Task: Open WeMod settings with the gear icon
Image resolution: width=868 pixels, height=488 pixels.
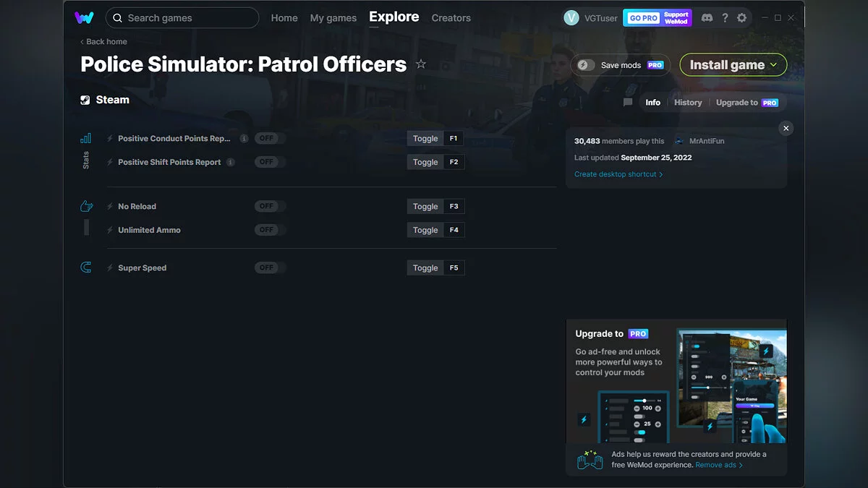Action: [742, 17]
